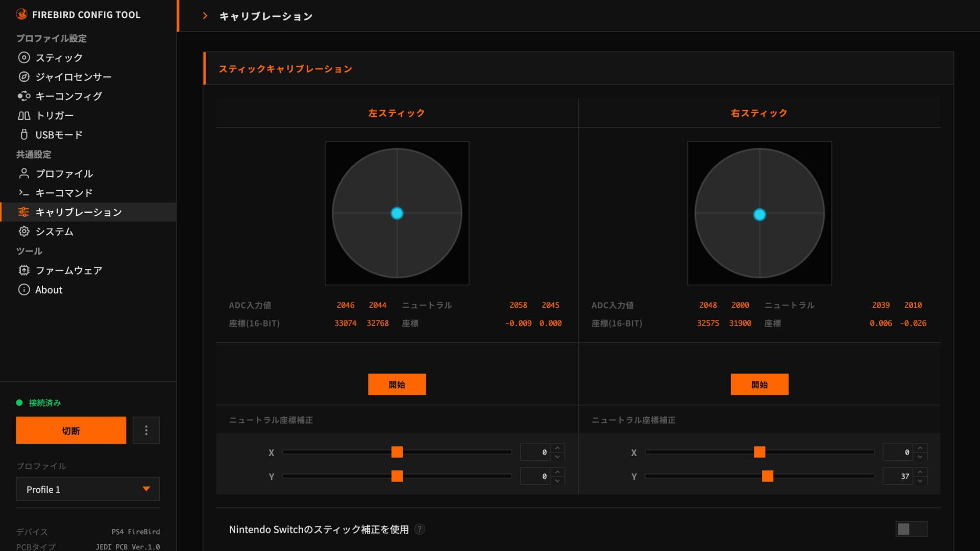Click the left stick X value input field
Image resolution: width=980 pixels, height=551 pixels.
point(535,452)
